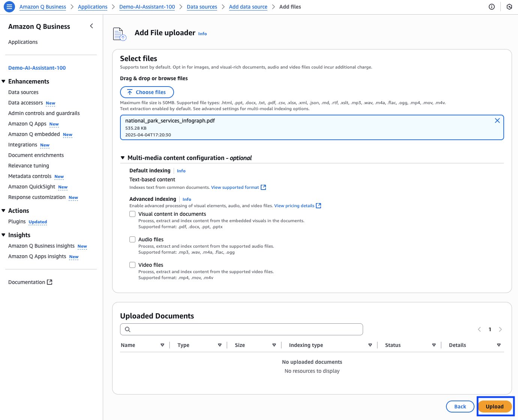Click Applications in the sidebar
The image size is (518, 420).
pos(23,42)
